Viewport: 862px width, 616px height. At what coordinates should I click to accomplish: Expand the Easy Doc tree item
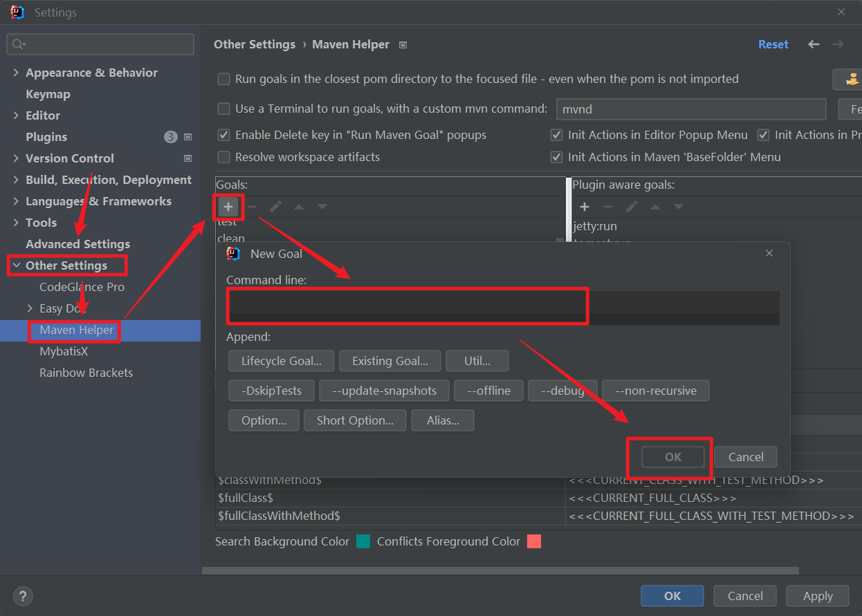pos(30,308)
